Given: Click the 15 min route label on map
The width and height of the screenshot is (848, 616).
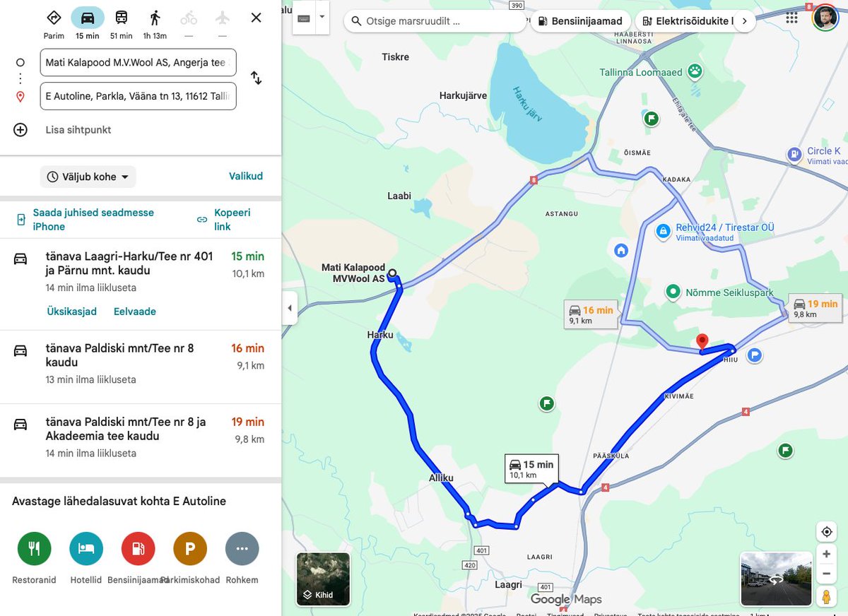Looking at the screenshot, I should click(531, 469).
